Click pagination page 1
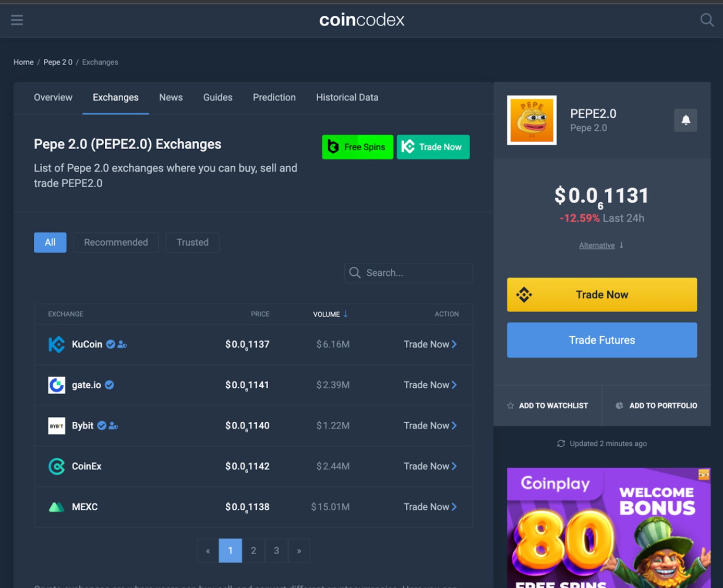723x588 pixels. pos(230,550)
